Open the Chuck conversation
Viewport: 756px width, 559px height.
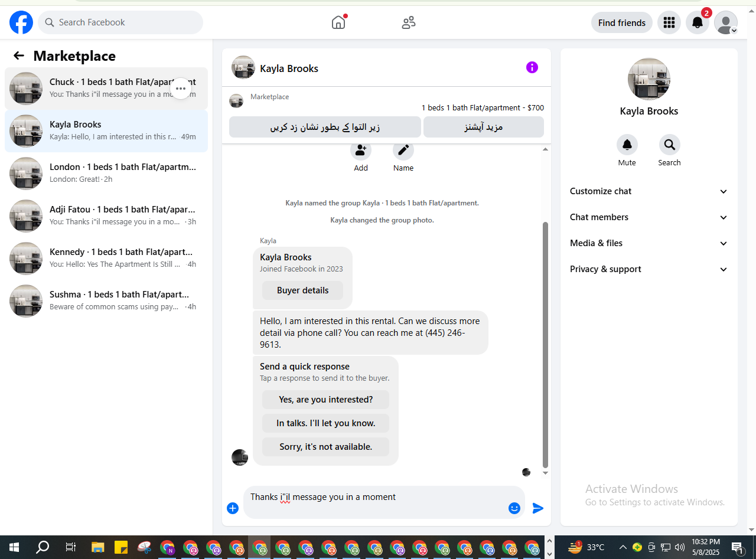click(106, 89)
